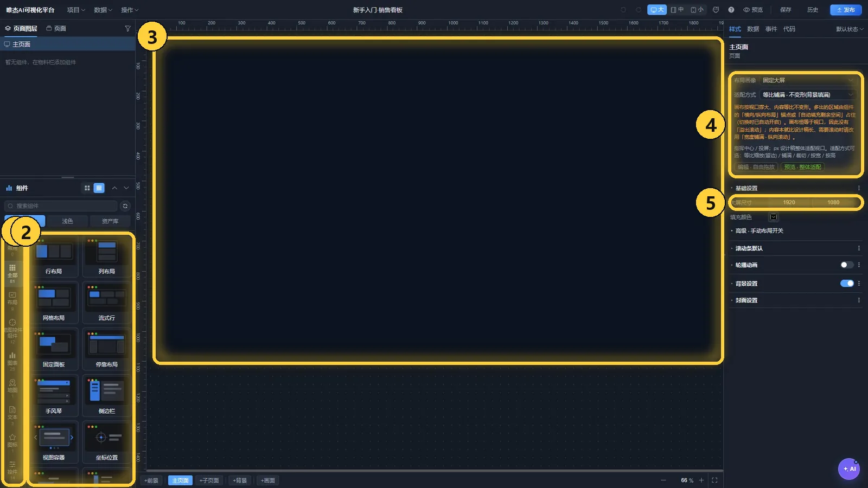Click the 搜索组件 search field
The height and width of the screenshot is (488, 868).
[x=61, y=206]
